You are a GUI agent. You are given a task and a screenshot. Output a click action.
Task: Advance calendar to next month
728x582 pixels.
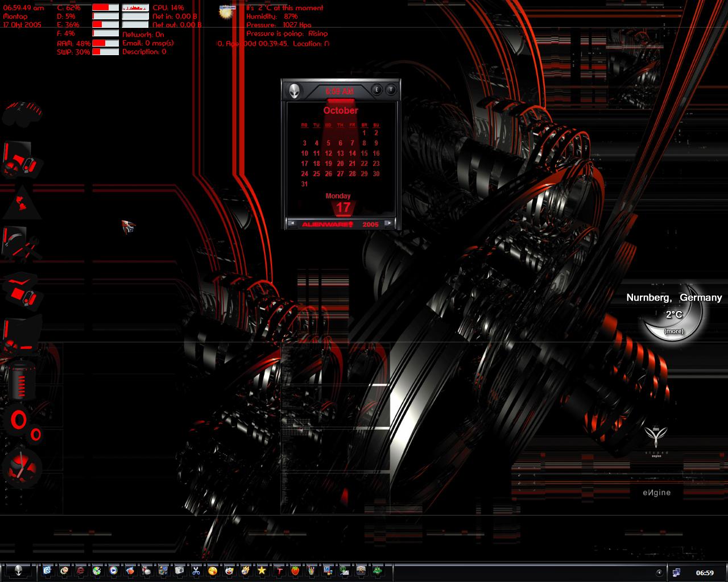(389, 223)
